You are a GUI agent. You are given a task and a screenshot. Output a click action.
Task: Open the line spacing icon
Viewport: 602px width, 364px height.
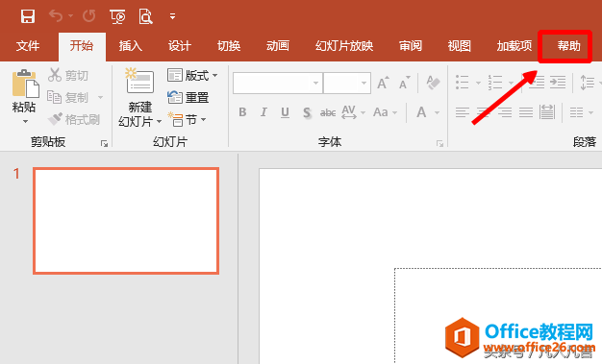(x=588, y=83)
